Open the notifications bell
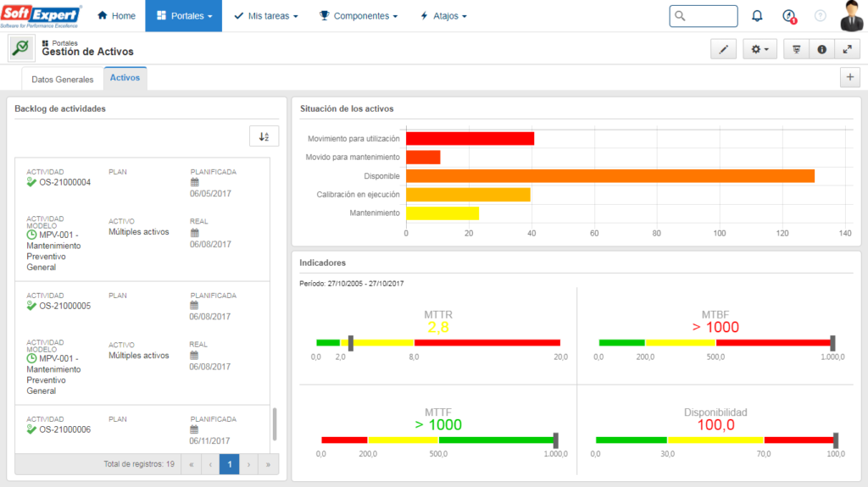 (x=757, y=16)
